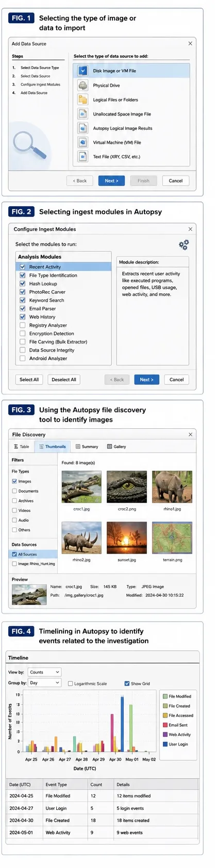Uncheck the PhotoRec Carver module
The image size is (215, 868).
click(23, 292)
